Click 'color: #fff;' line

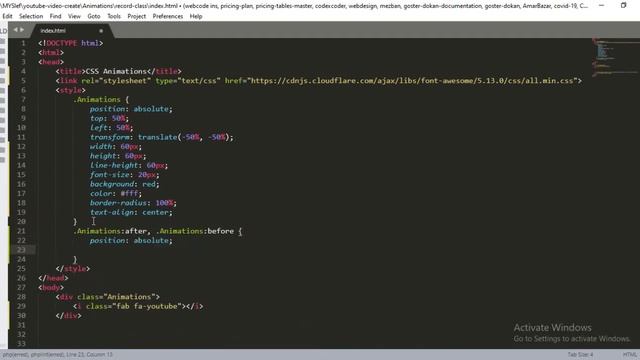pos(116,193)
